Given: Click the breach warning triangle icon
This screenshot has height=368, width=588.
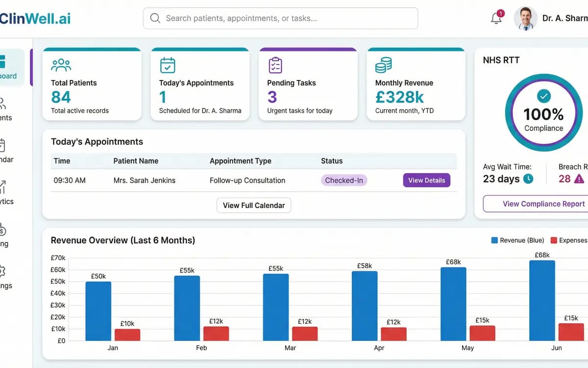Looking at the screenshot, I should tap(579, 179).
